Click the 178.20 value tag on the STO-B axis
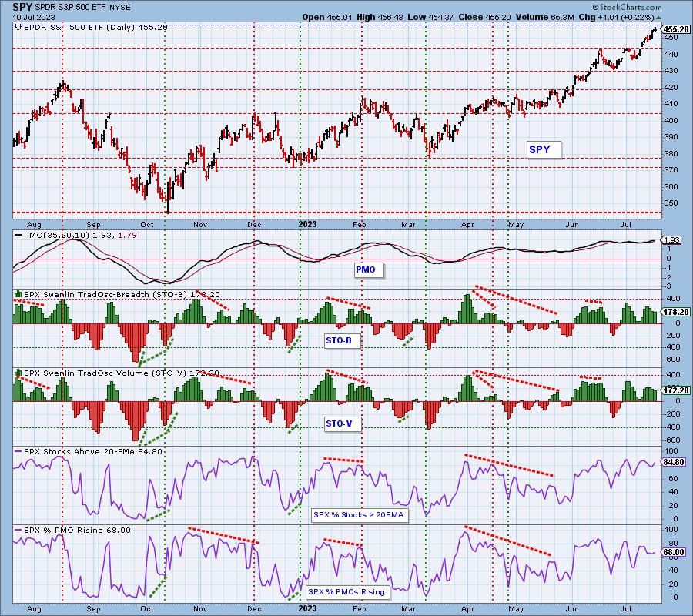 pos(676,312)
